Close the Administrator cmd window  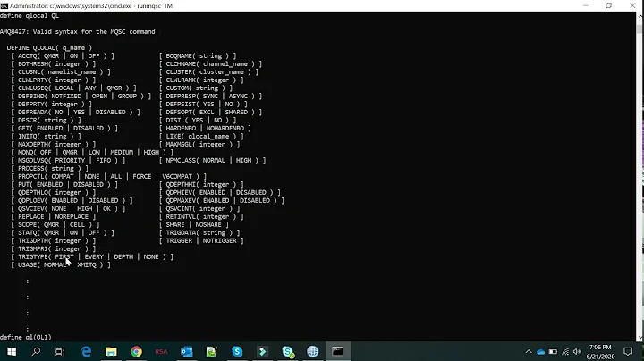[x=632, y=5]
